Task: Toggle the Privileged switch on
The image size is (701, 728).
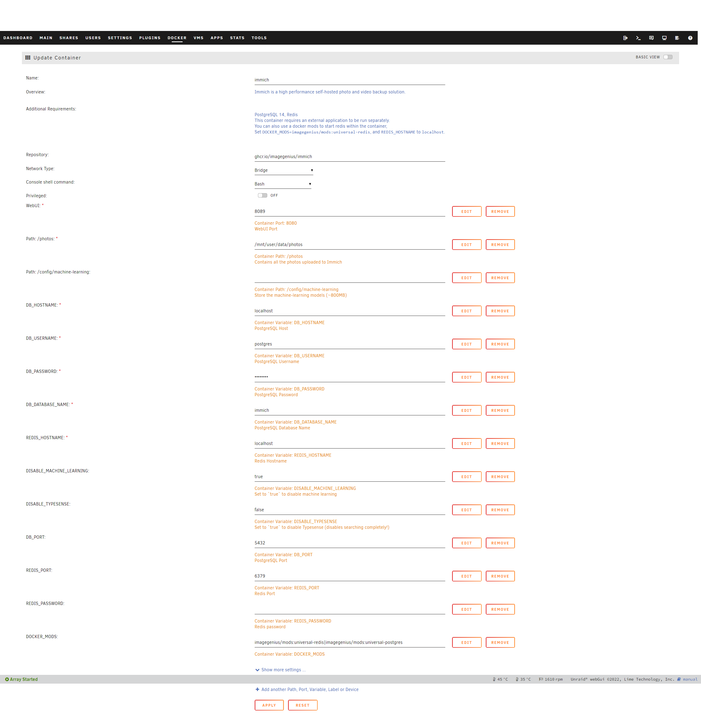Action: (263, 195)
